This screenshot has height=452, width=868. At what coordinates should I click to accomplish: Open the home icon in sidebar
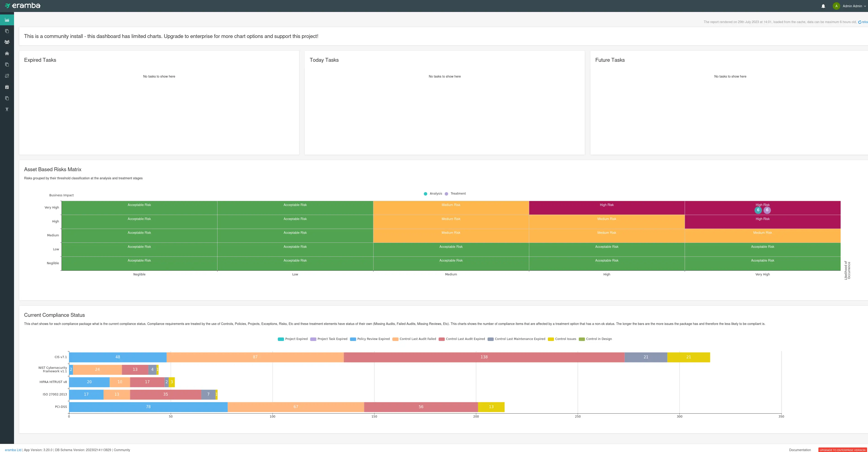click(x=7, y=54)
